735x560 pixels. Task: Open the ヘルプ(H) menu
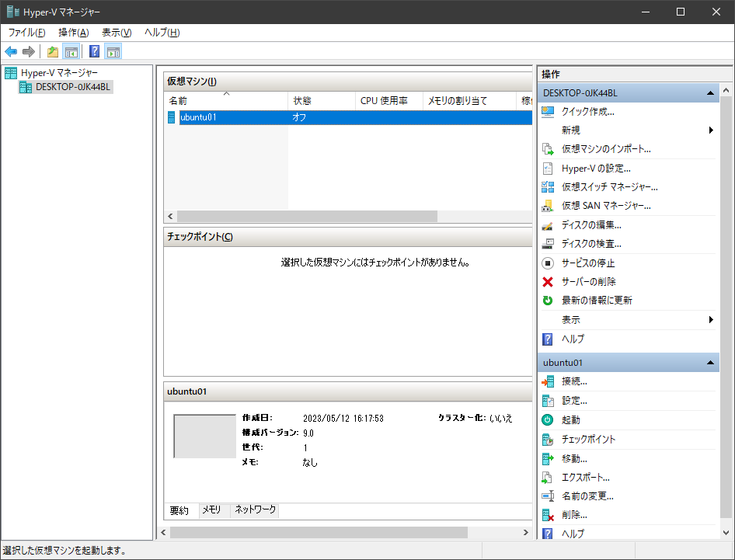(162, 33)
